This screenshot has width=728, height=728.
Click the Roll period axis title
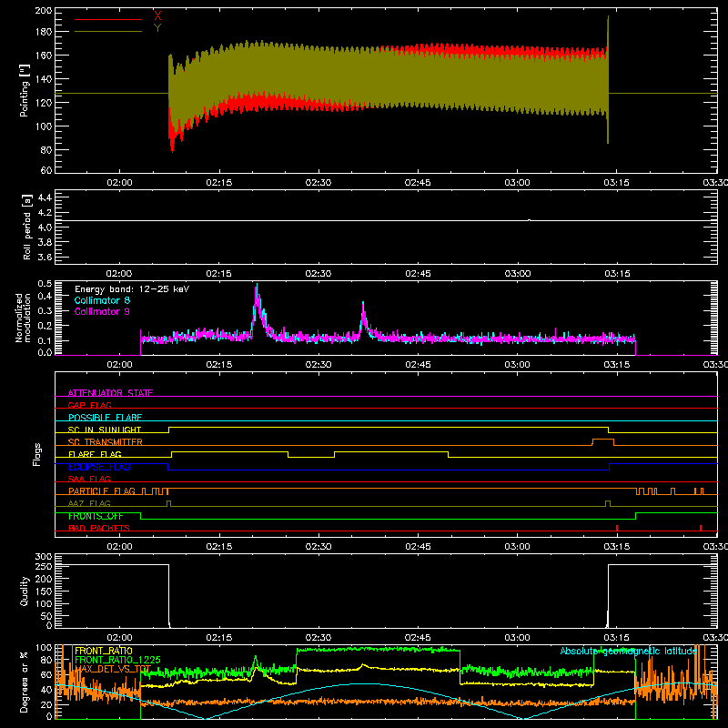pos(27,227)
